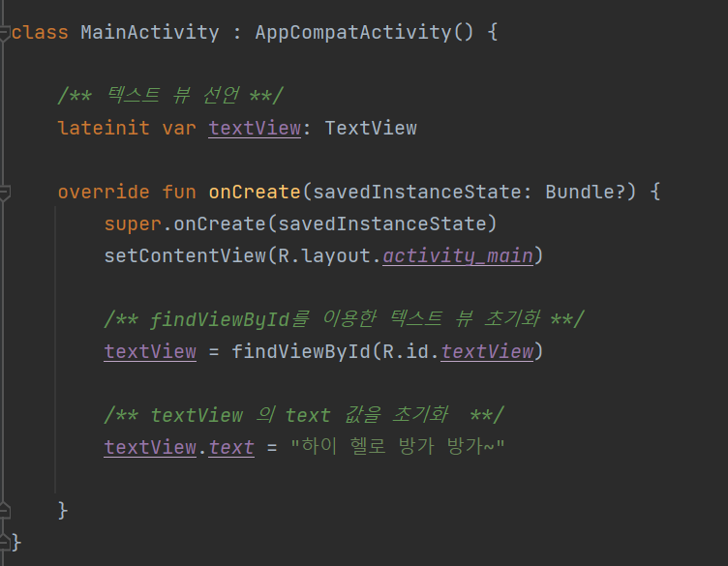Collapse the MainActivity class fold marker

point(5,34)
